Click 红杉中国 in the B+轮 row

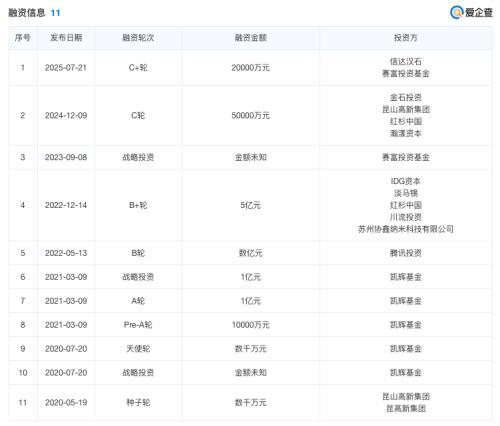(x=406, y=205)
